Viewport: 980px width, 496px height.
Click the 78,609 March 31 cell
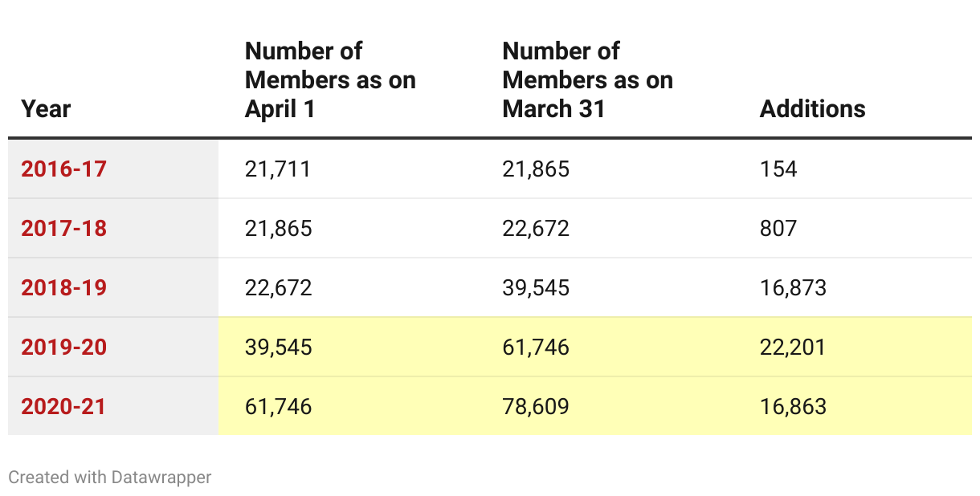[x=536, y=407]
